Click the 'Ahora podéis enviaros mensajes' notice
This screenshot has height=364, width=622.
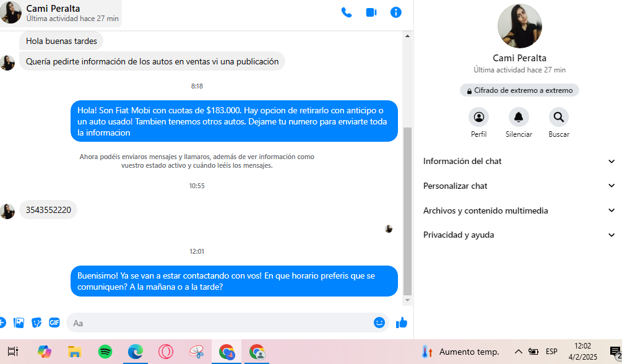[197, 161]
